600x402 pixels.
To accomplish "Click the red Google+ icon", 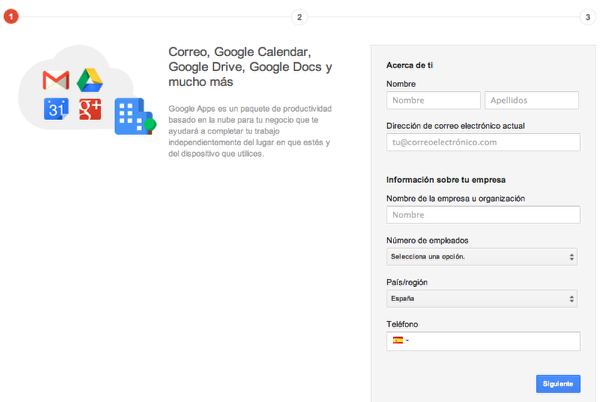I will (91, 110).
